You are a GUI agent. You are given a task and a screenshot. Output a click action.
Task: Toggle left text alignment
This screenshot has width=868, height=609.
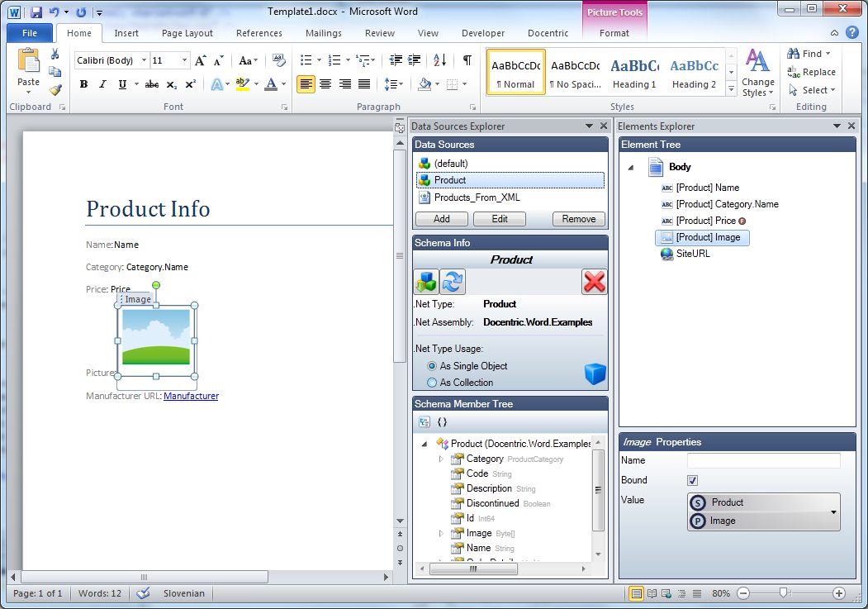point(306,84)
